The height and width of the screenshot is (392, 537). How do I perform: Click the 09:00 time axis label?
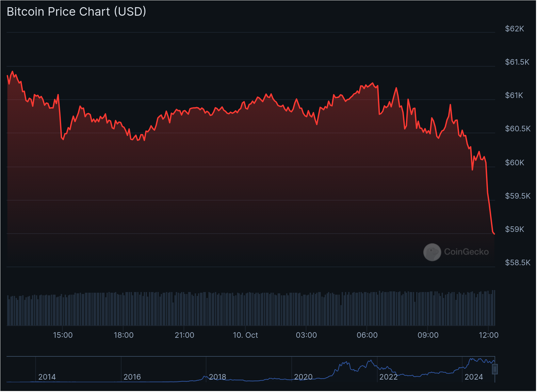[x=428, y=335]
